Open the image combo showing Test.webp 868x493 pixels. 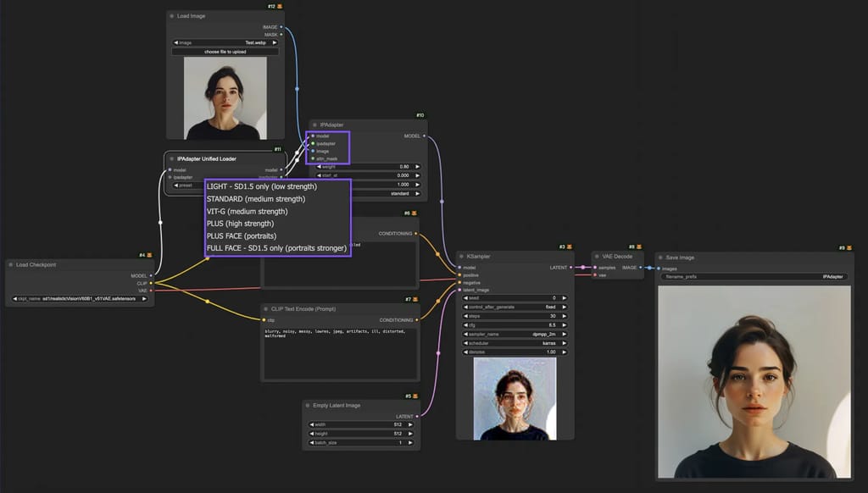(225, 42)
